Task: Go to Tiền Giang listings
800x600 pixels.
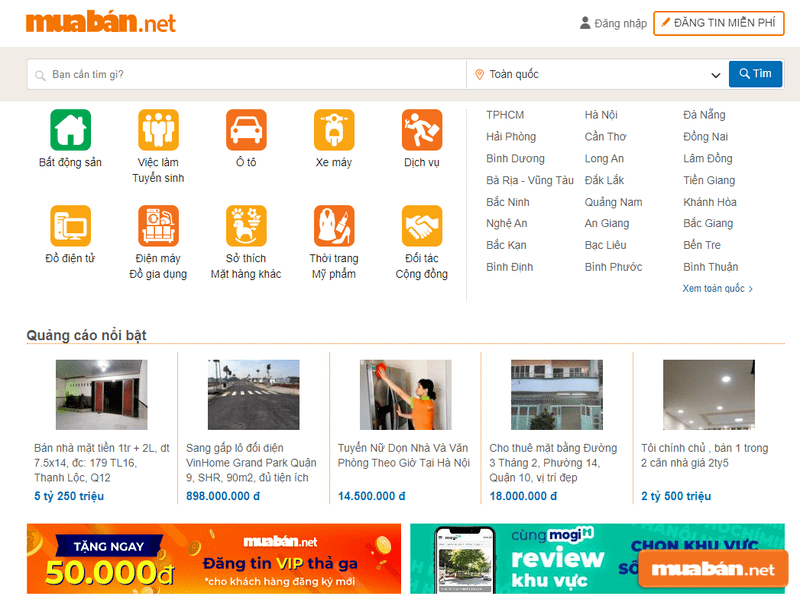Action: point(709,180)
